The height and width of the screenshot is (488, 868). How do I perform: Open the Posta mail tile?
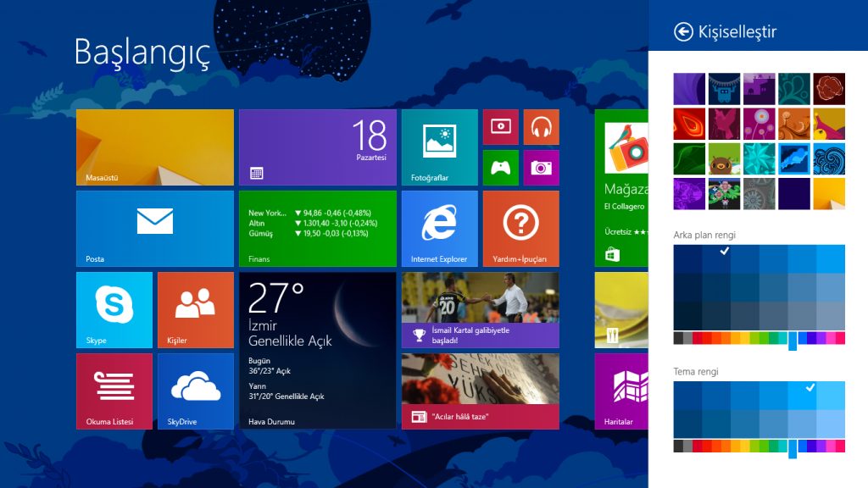tap(155, 229)
